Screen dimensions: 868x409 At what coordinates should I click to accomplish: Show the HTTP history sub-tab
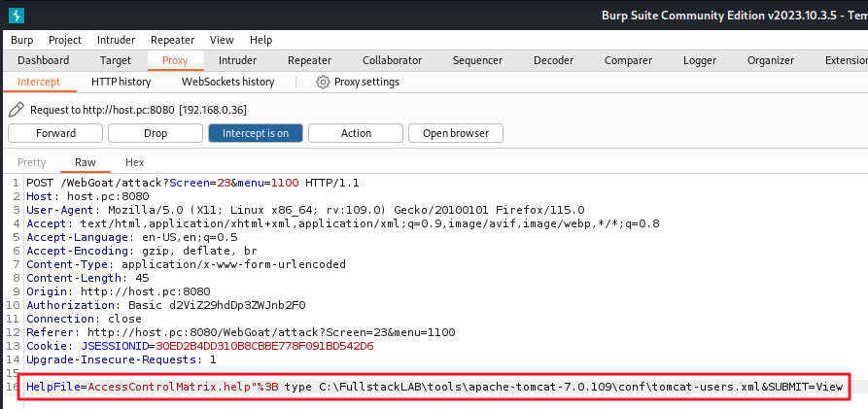[x=122, y=82]
